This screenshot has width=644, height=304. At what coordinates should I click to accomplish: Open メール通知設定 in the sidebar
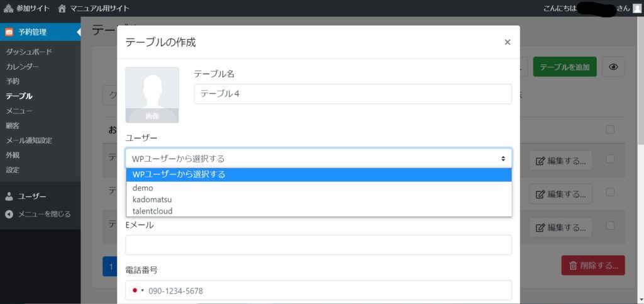tap(29, 140)
